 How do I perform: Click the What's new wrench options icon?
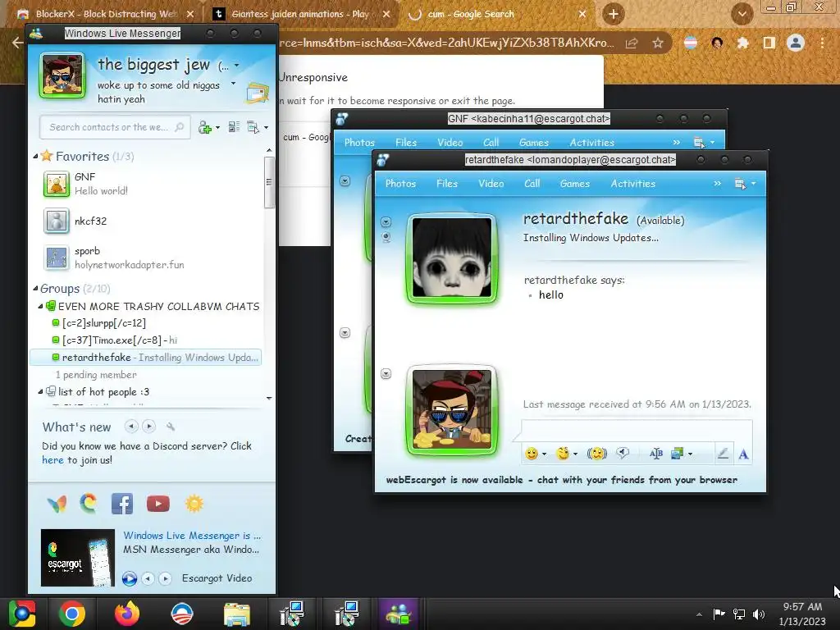171,427
